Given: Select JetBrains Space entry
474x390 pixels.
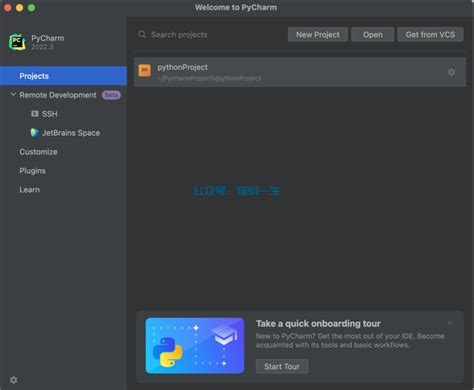Looking at the screenshot, I should pyautogui.click(x=71, y=133).
